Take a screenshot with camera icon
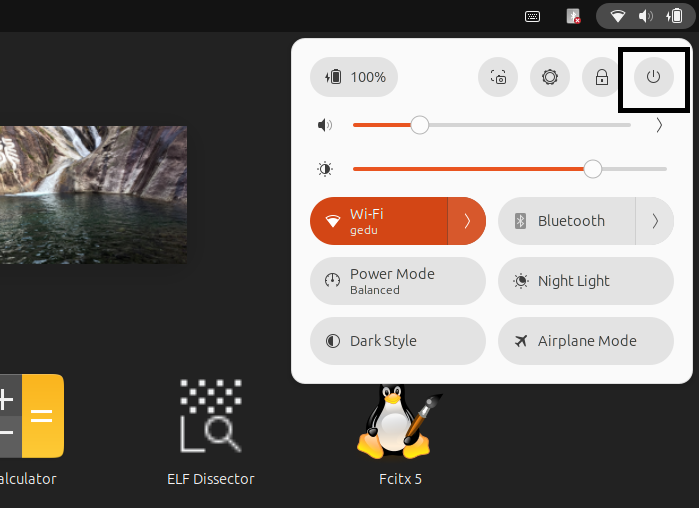 point(498,77)
